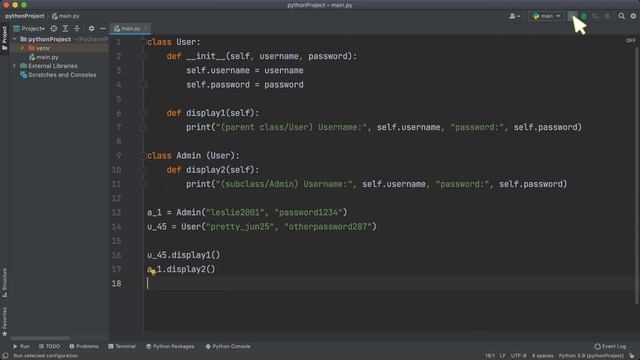This screenshot has width=640, height=360.
Task: Fold the __init__ method at line 2
Action: [x=143, y=56]
